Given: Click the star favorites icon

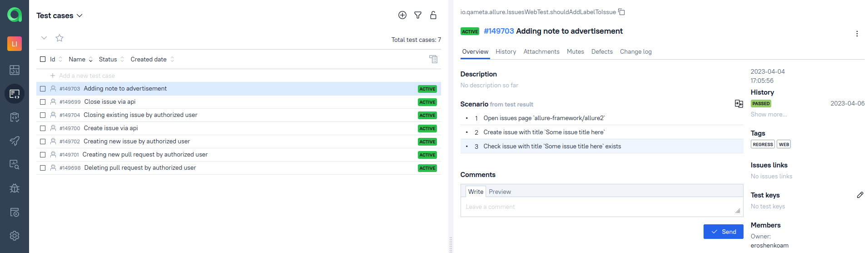Looking at the screenshot, I should coord(60,38).
